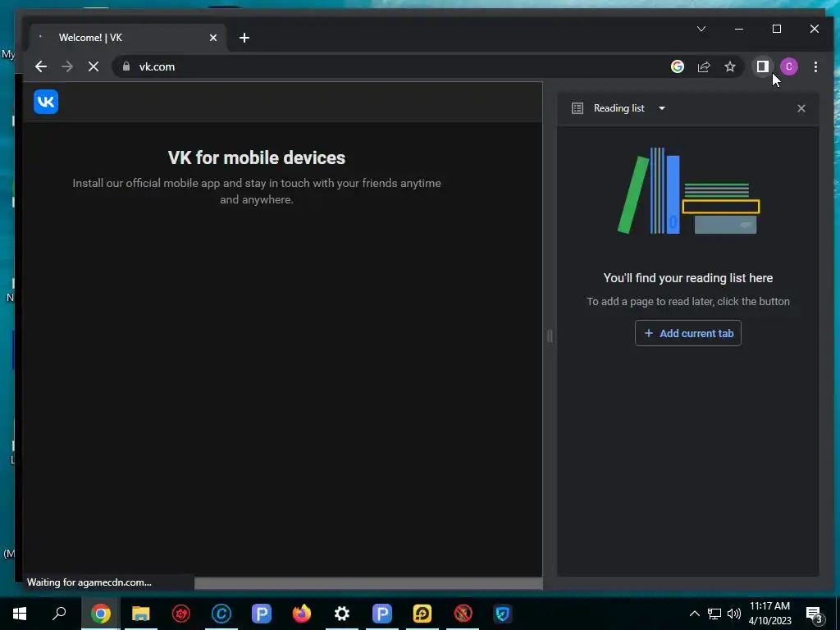
Task: Click the red gear app taskbar icon
Action: (x=181, y=614)
